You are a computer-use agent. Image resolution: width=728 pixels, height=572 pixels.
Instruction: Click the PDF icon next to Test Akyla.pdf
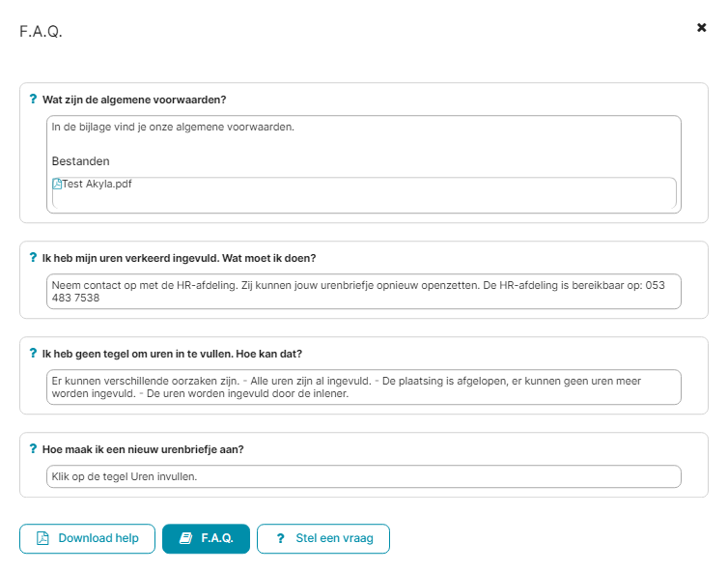pyautogui.click(x=57, y=184)
